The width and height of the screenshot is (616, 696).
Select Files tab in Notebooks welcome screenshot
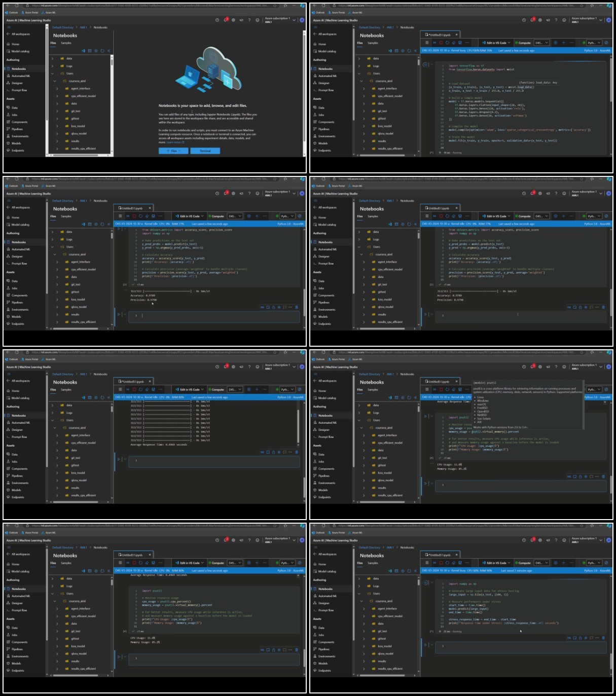pyautogui.click(x=53, y=43)
